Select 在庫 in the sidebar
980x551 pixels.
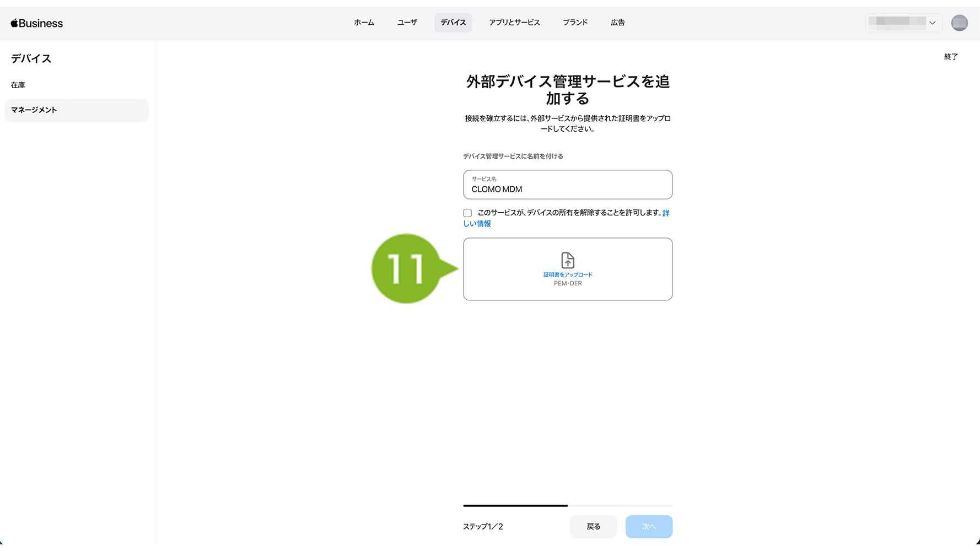18,85
